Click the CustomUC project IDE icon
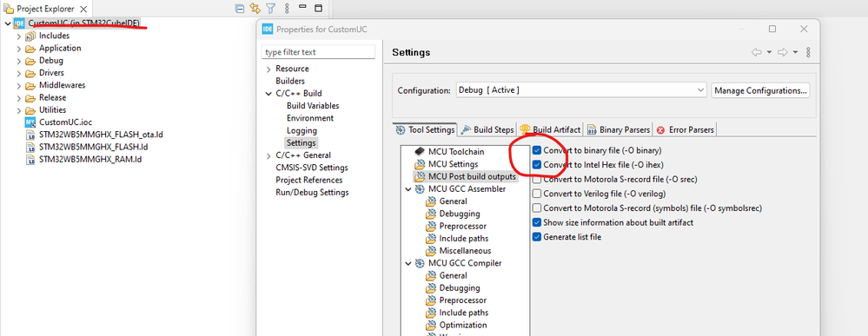This screenshot has height=336, width=868. pyautogui.click(x=19, y=23)
